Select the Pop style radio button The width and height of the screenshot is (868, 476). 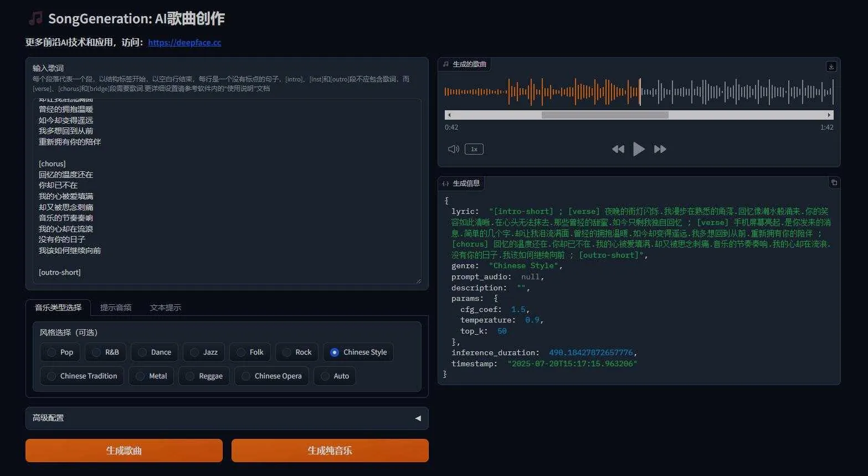click(52, 352)
